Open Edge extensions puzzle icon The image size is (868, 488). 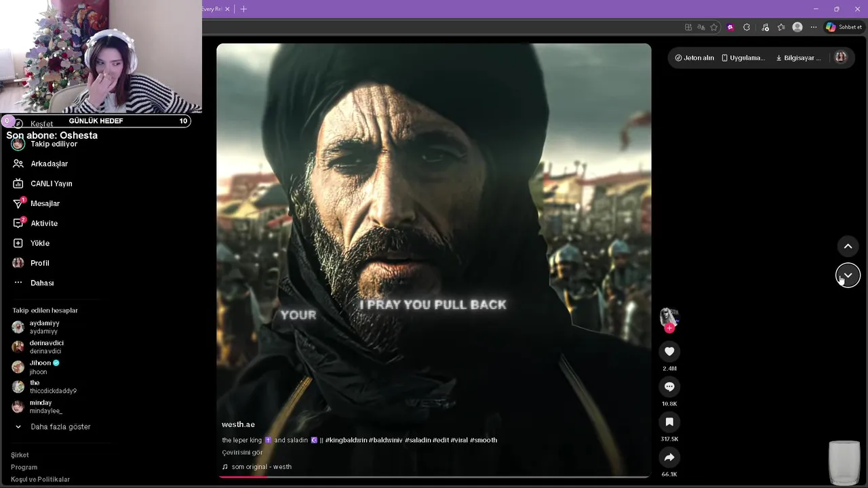(747, 27)
